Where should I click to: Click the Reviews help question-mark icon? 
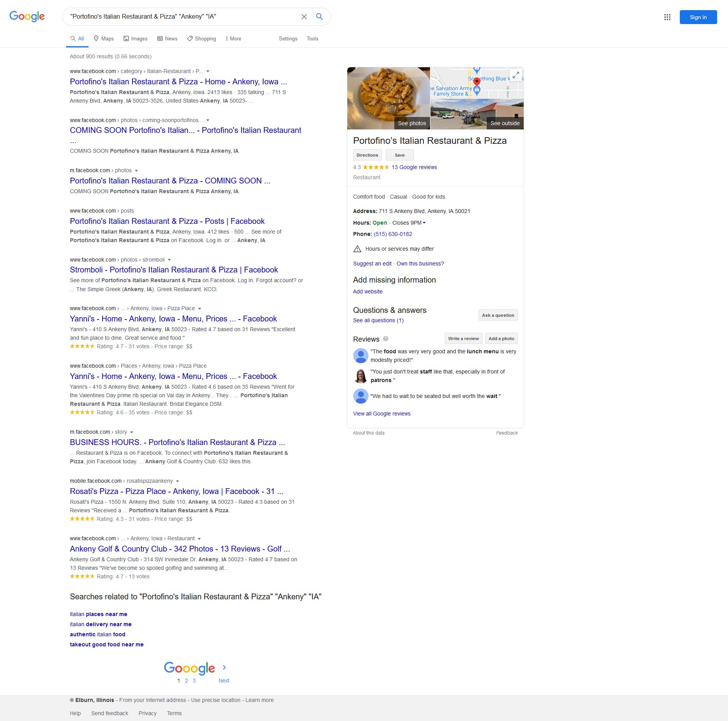click(x=386, y=339)
